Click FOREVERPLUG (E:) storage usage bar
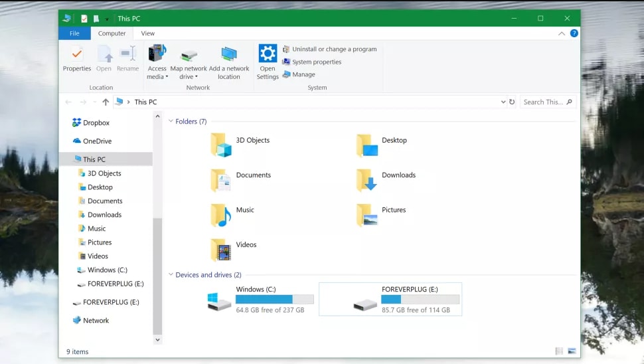This screenshot has width=644, height=364. [x=420, y=299]
